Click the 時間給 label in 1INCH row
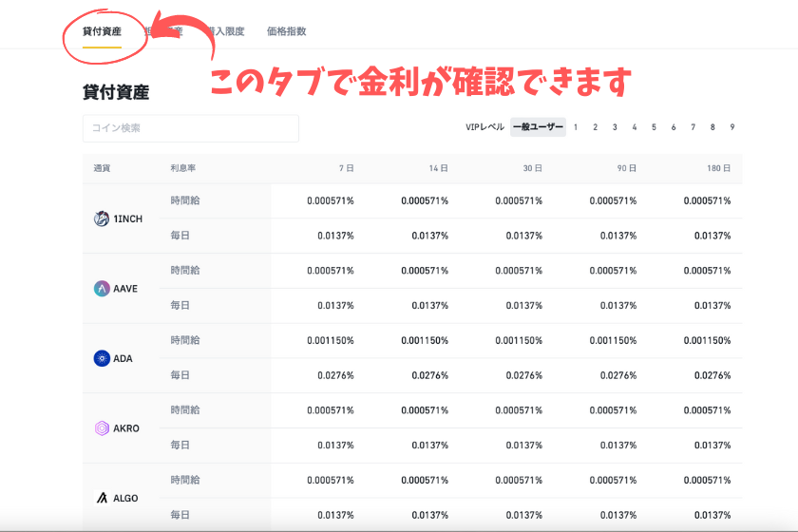The image size is (798, 532). pyautogui.click(x=185, y=200)
